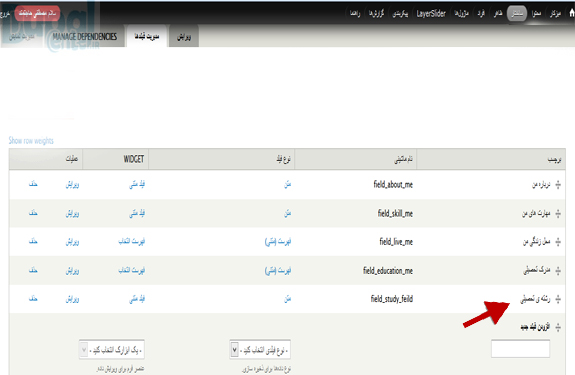Open list (text) type link of field_live_me
Screen dimensions: 575x375
[278, 242]
